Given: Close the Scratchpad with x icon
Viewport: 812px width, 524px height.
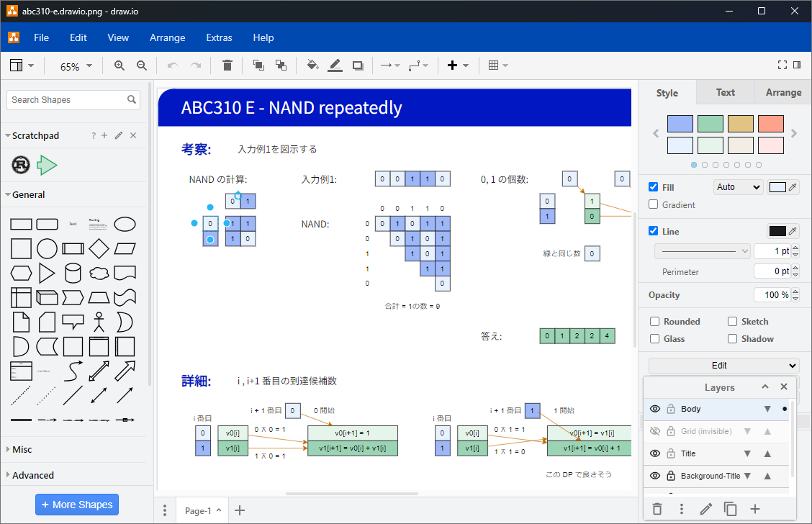Looking at the screenshot, I should tap(133, 135).
